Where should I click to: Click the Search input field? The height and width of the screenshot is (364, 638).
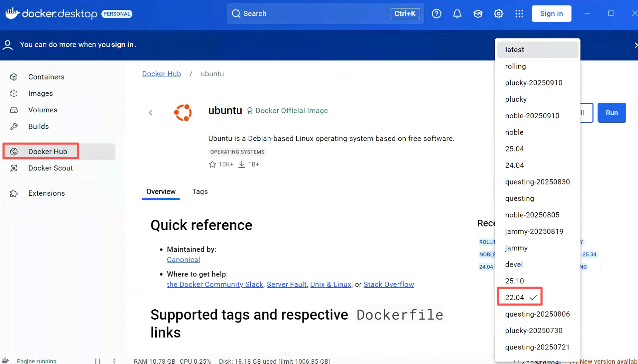tap(325, 13)
